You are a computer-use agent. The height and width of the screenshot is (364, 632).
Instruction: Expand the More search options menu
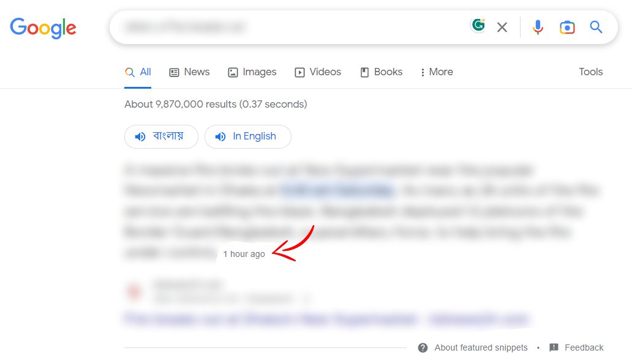437,72
